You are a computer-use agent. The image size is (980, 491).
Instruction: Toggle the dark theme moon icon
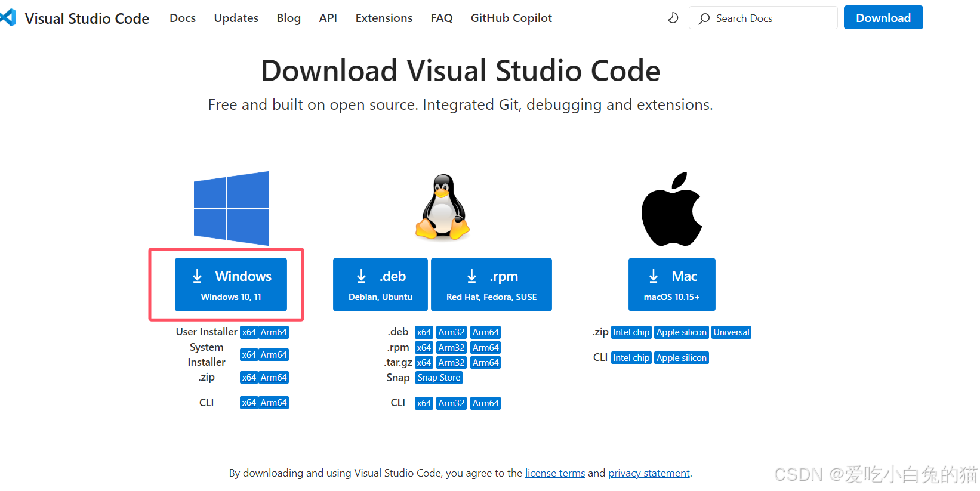point(673,18)
